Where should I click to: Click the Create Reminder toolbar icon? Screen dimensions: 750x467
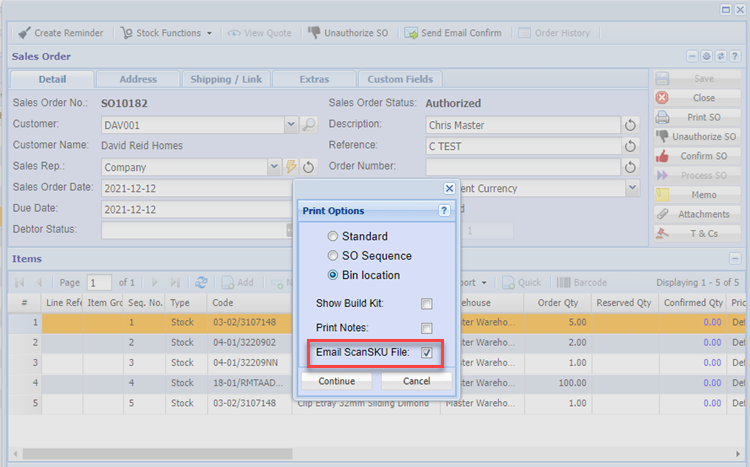click(24, 33)
